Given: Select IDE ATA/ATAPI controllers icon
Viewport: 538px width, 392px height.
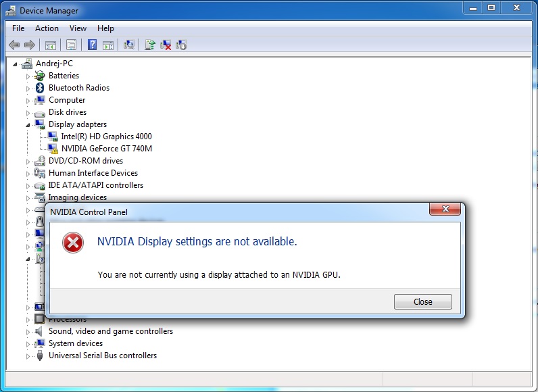Looking at the screenshot, I should tap(40, 186).
